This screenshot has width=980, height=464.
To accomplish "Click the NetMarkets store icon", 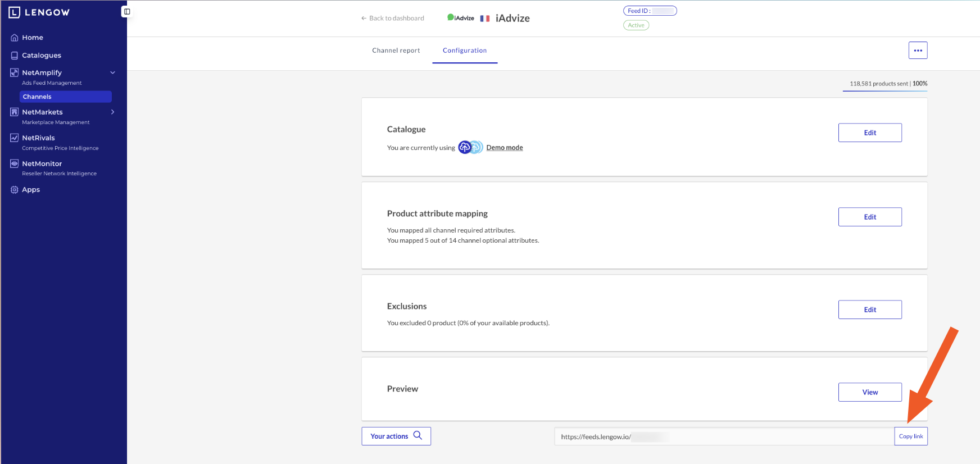I will click(15, 112).
